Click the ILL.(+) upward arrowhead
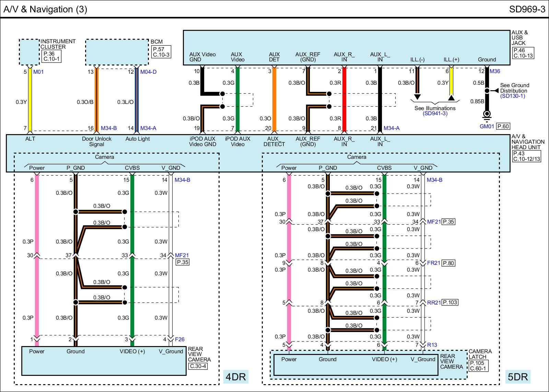Screen dimensions: 549x392 (452, 98)
